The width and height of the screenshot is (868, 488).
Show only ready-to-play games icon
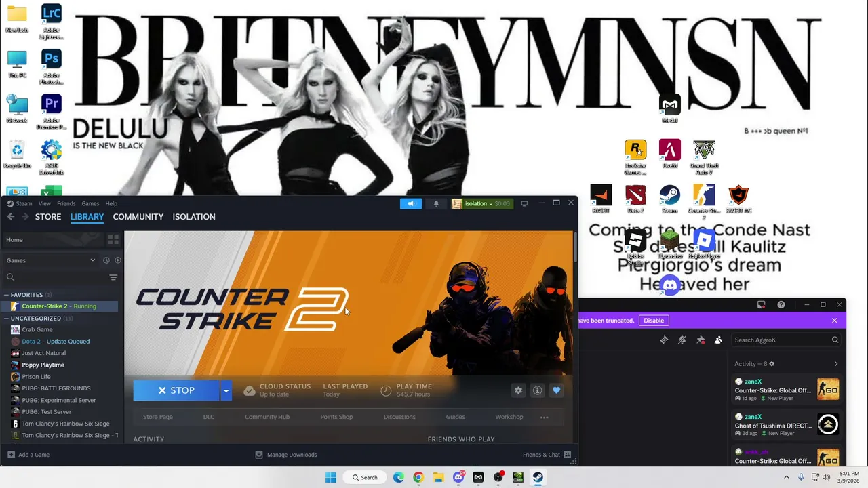click(x=118, y=260)
